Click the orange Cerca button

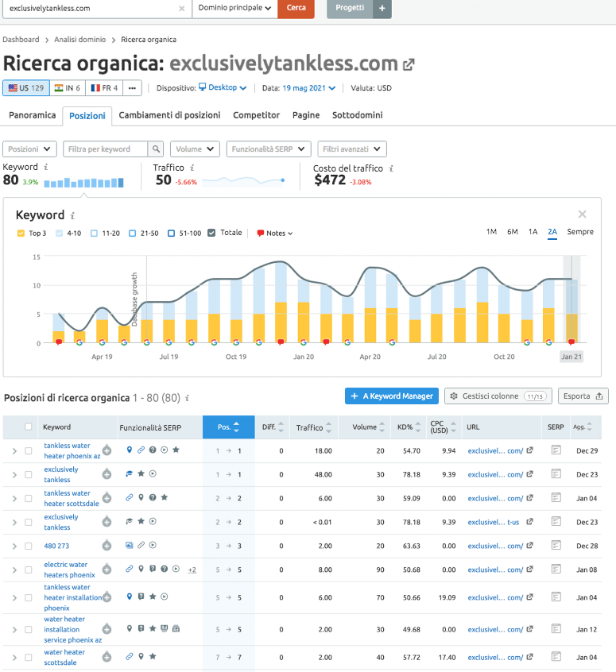(x=296, y=8)
